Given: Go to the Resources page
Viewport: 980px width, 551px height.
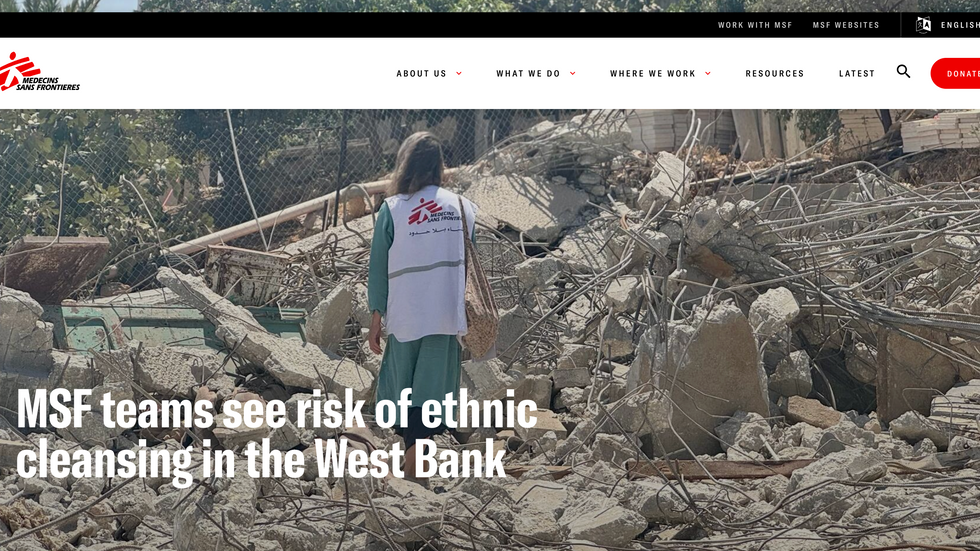Looking at the screenshot, I should coord(774,74).
